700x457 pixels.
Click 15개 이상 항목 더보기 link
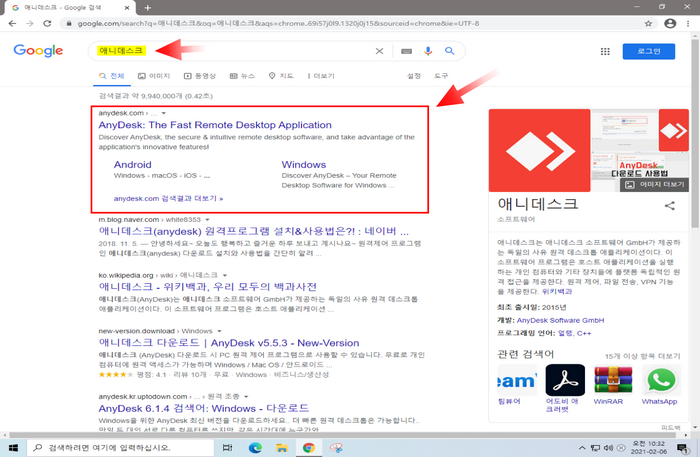642,356
